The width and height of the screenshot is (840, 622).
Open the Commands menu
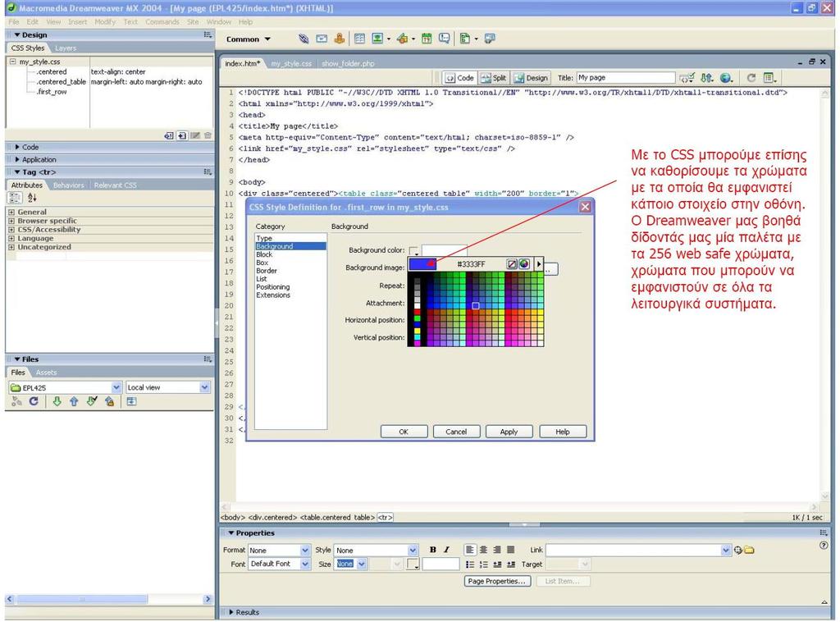pyautogui.click(x=162, y=22)
